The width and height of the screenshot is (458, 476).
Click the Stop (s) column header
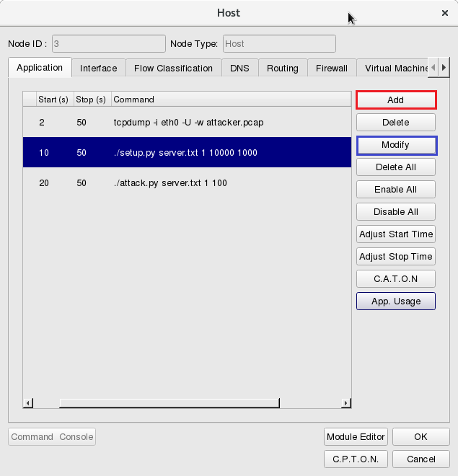click(92, 100)
